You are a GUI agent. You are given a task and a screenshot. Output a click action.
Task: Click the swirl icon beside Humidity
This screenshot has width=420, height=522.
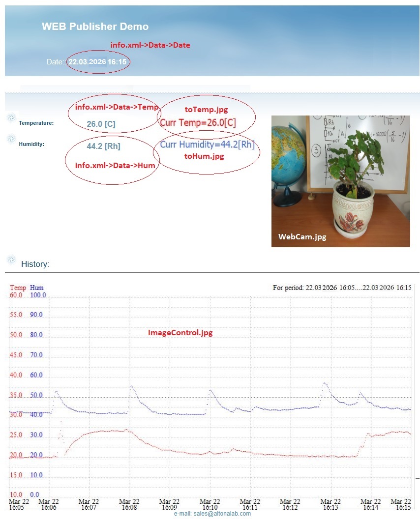11,139
